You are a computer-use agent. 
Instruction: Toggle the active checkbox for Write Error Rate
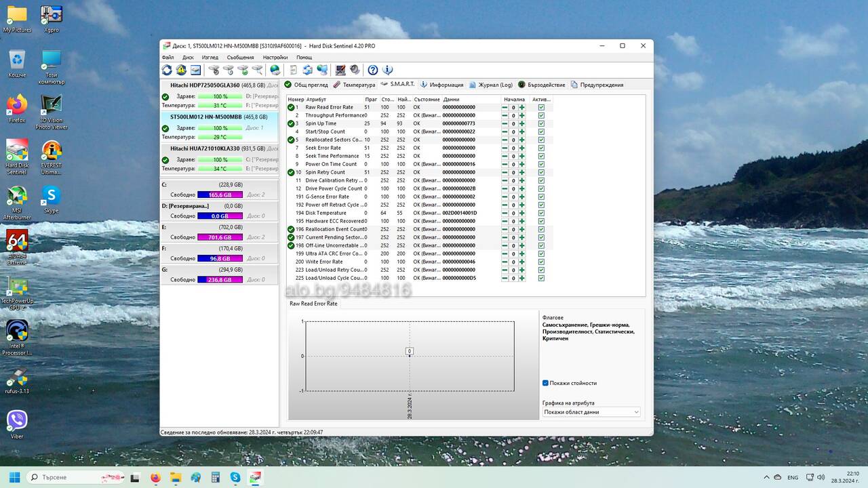click(x=541, y=262)
